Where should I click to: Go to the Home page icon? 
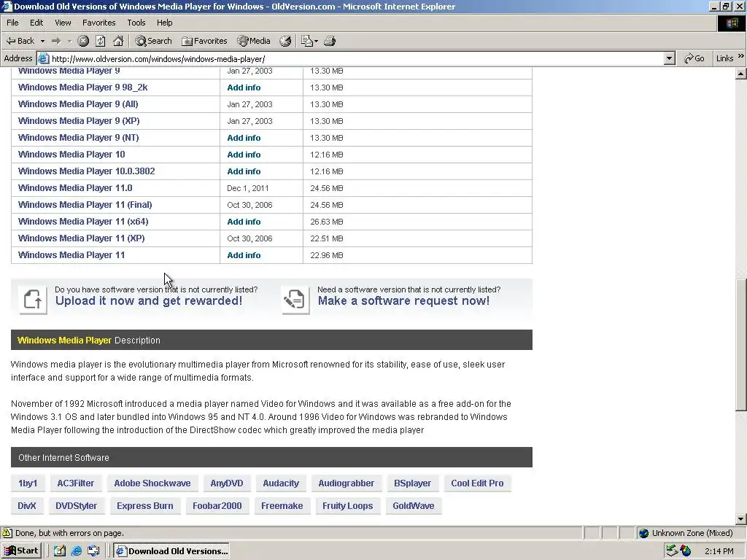pyautogui.click(x=118, y=41)
